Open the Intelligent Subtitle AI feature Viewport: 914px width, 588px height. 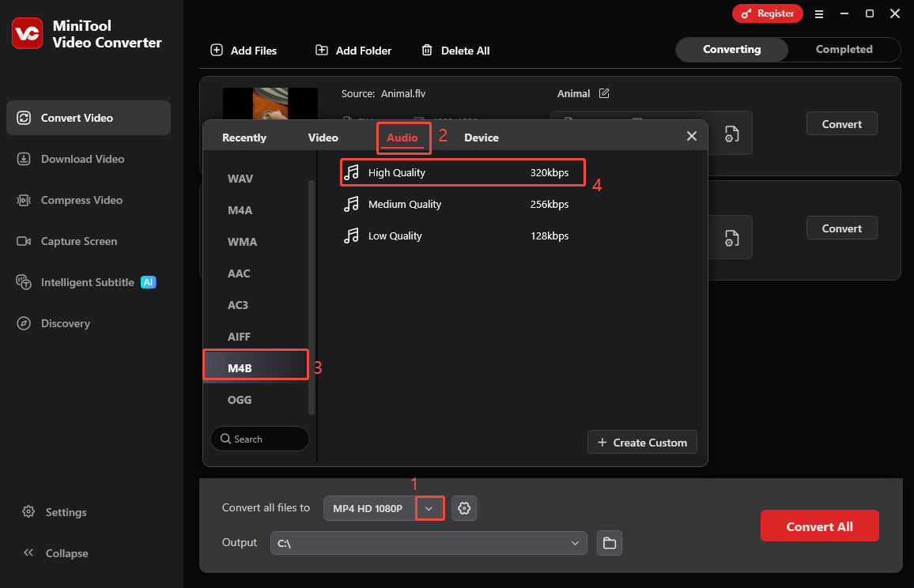point(86,282)
